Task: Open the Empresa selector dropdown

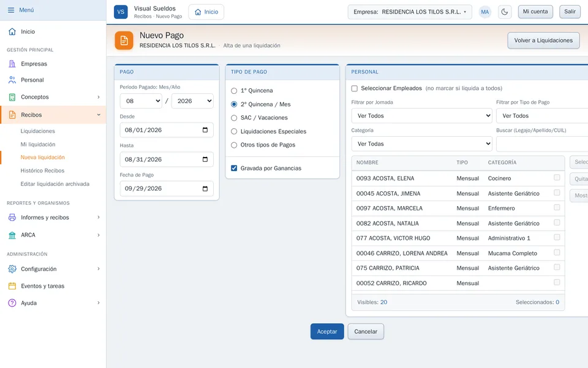Action: [x=410, y=12]
